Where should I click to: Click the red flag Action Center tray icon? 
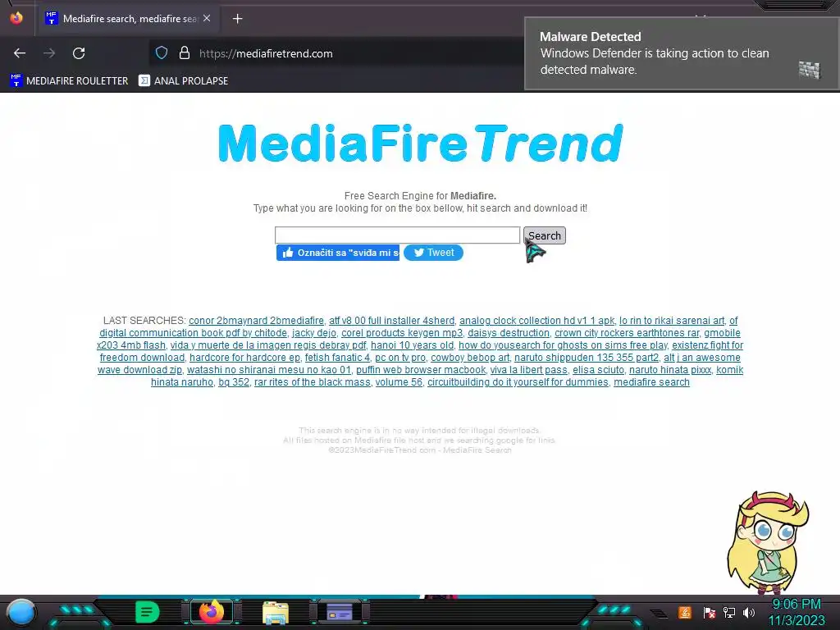click(709, 612)
